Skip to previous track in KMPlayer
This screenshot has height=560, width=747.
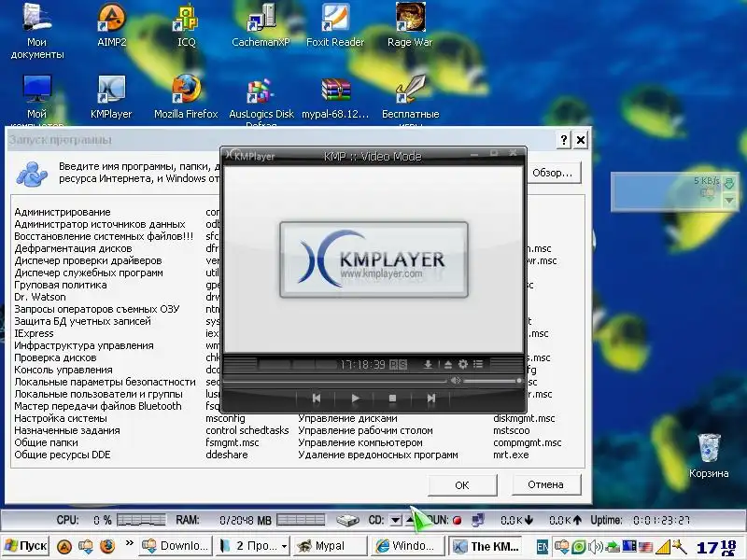[317, 399]
